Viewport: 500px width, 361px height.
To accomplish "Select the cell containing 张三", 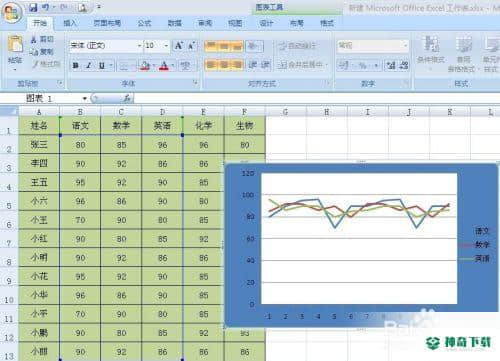I will click(x=39, y=144).
